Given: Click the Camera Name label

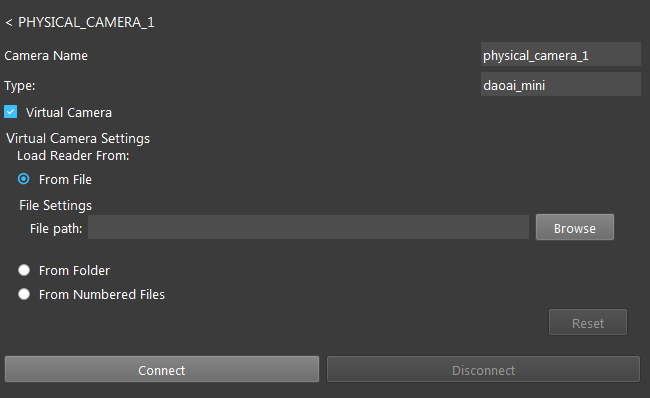Looking at the screenshot, I should 46,56.
